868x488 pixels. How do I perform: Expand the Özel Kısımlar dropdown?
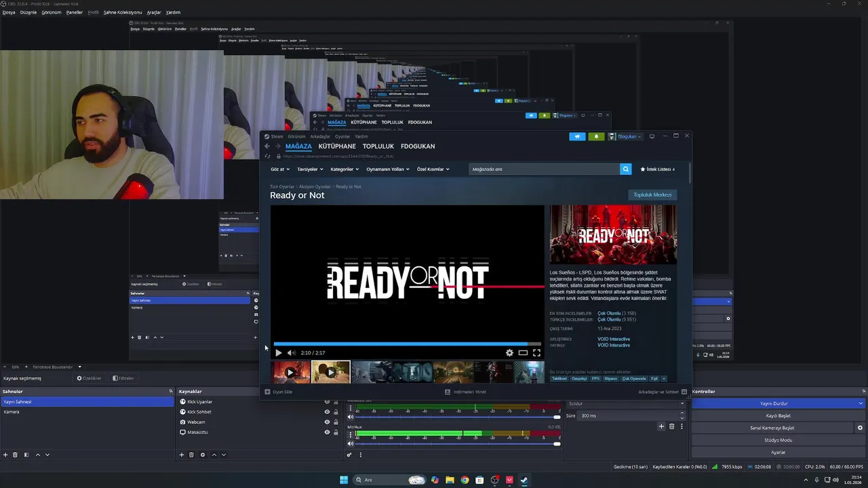(x=433, y=169)
